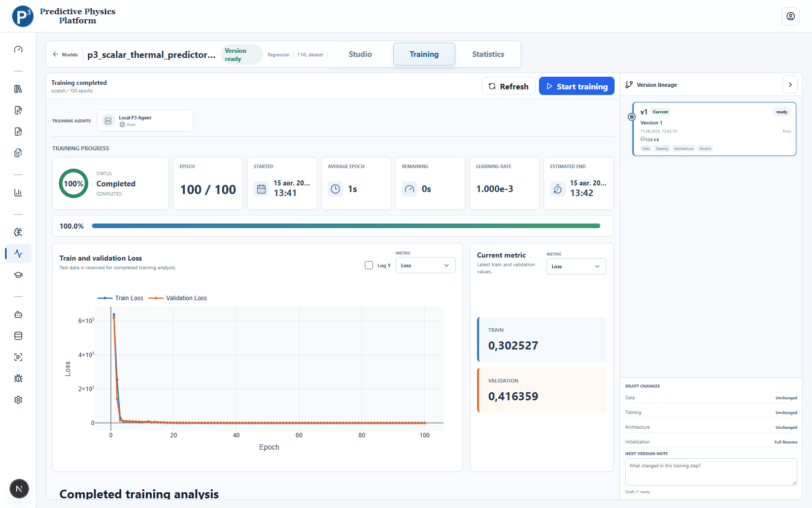This screenshot has width=812, height=508.
Task: Click the Start training button
Action: click(577, 86)
